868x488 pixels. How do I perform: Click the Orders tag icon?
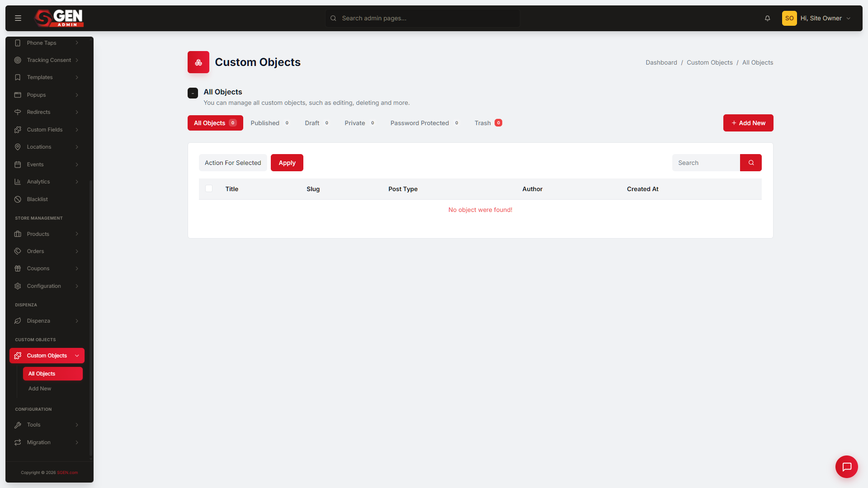[18, 251]
